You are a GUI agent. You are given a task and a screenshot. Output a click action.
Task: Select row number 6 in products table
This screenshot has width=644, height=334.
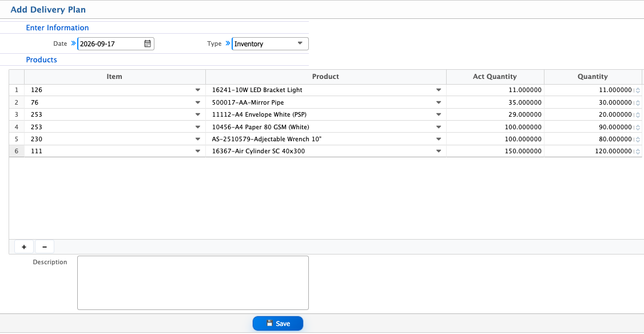pyautogui.click(x=17, y=151)
